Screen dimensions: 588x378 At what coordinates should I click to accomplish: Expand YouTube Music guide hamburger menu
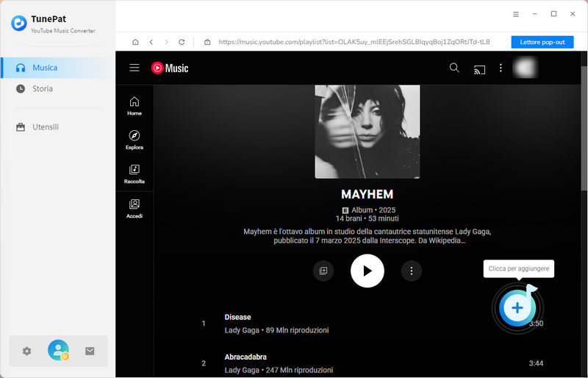135,68
